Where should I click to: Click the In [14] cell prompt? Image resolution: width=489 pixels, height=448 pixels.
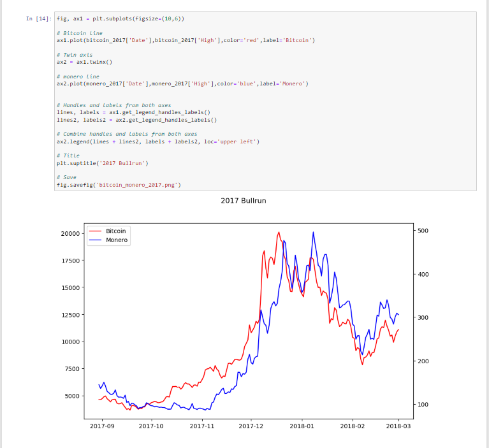pyautogui.click(x=39, y=18)
